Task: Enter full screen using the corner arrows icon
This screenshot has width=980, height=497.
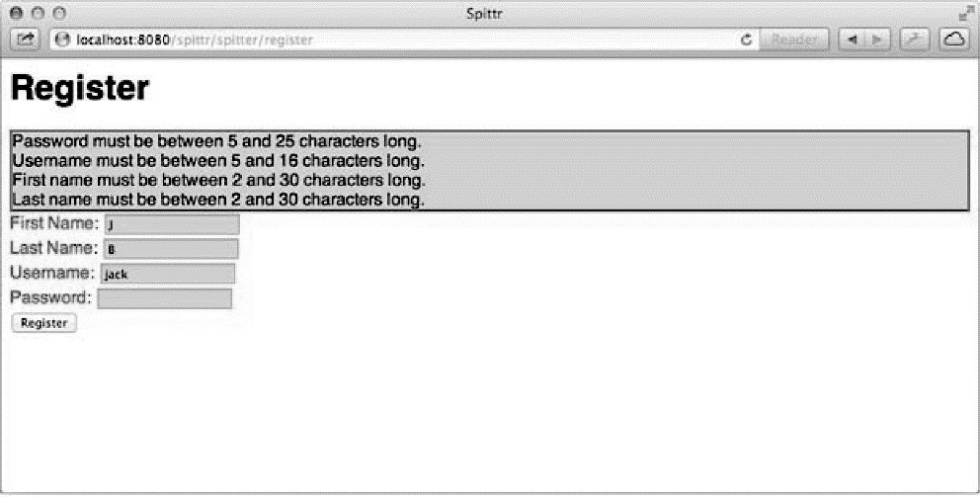Action: coord(965,14)
